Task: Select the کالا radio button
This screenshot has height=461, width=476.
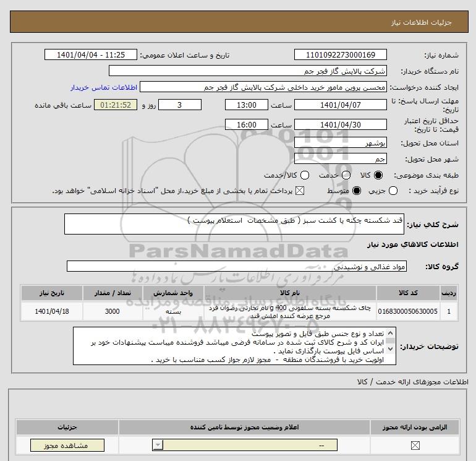Action: click(x=378, y=175)
